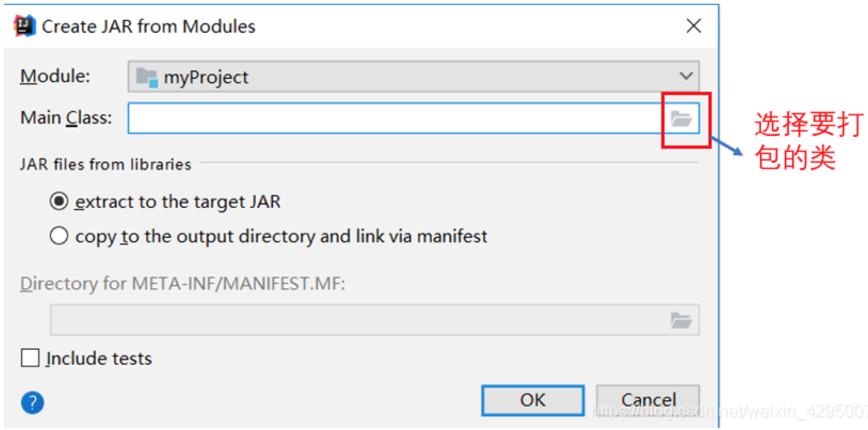Click the "JAR files from libraries" heading
The width and height of the screenshot is (868, 430).
pyautogui.click(x=106, y=164)
